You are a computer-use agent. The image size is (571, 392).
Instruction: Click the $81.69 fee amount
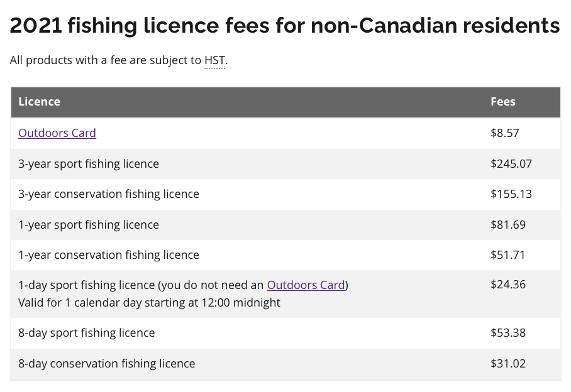point(508,225)
